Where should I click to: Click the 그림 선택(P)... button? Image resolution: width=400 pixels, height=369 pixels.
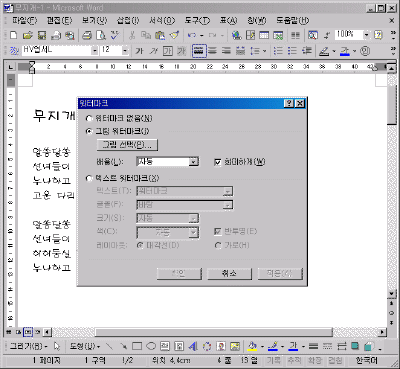pyautogui.click(x=127, y=145)
